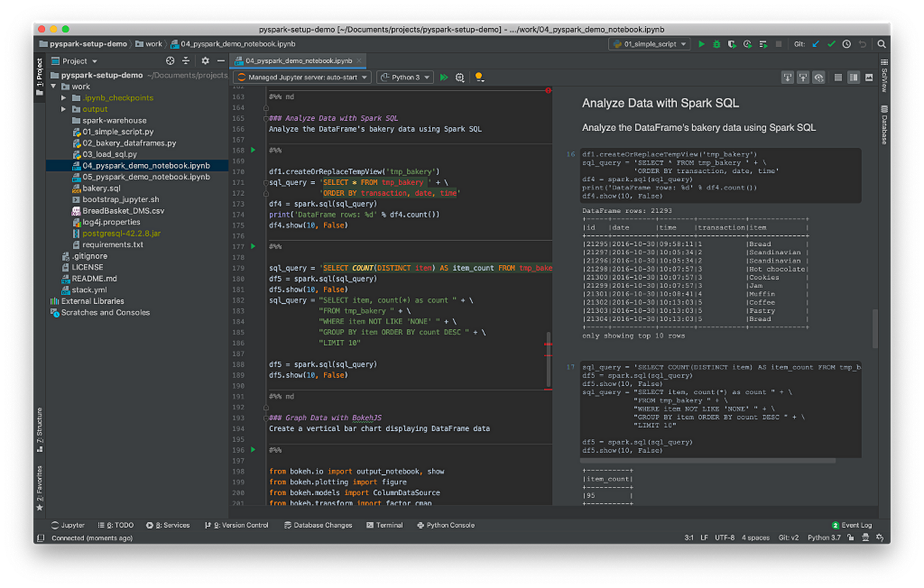Commit changes with the green checkmark

click(x=831, y=44)
